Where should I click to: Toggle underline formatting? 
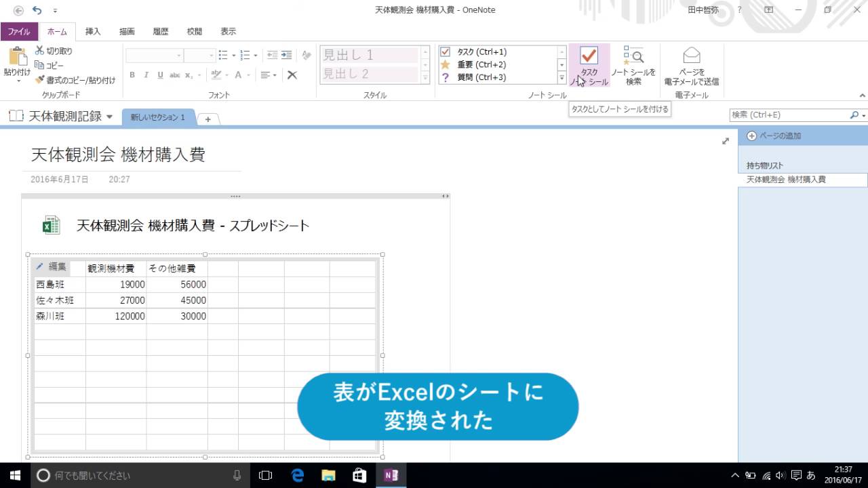pyautogui.click(x=160, y=75)
